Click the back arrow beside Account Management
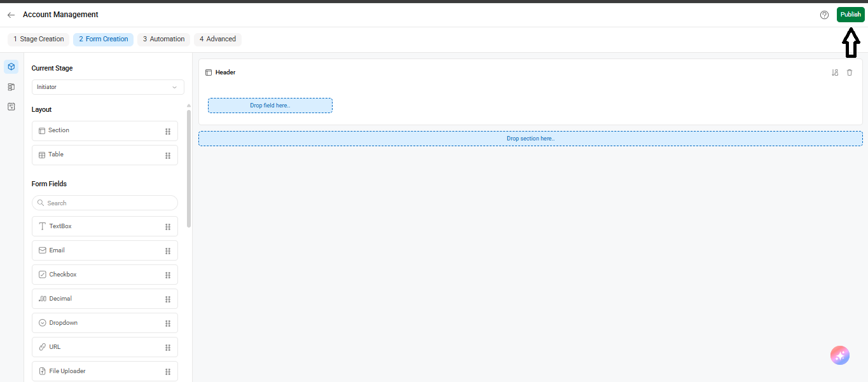 (x=11, y=15)
